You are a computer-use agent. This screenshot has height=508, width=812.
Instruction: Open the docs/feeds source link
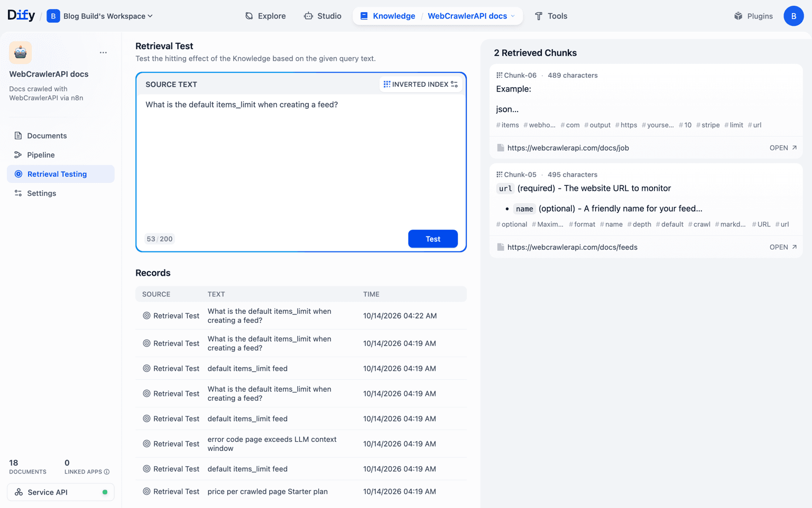point(572,247)
